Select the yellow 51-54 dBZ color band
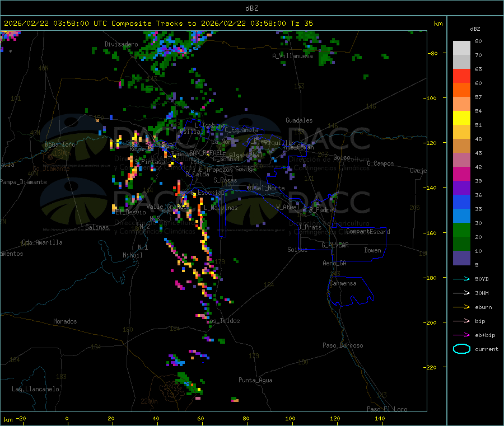The height and width of the screenshot is (426, 504). point(461,118)
